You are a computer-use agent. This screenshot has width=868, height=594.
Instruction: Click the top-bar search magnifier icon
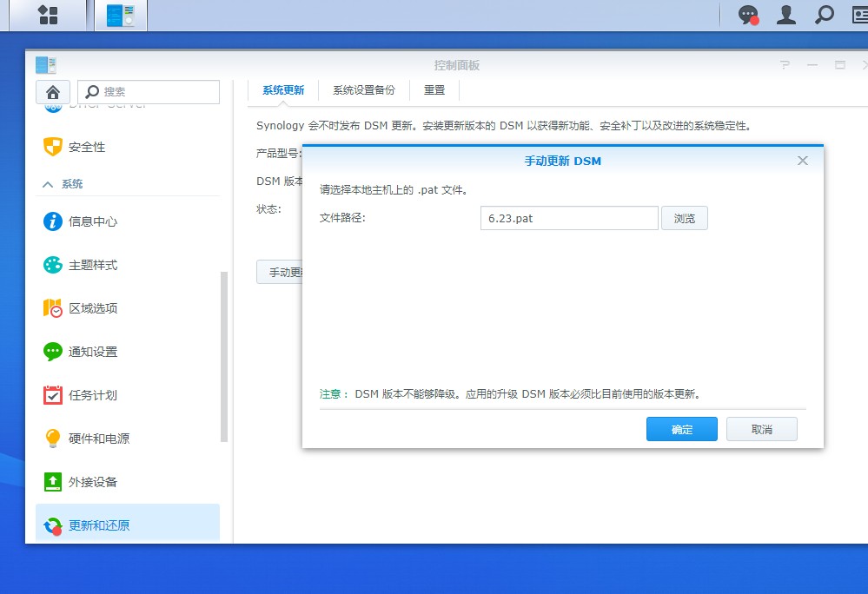[824, 15]
